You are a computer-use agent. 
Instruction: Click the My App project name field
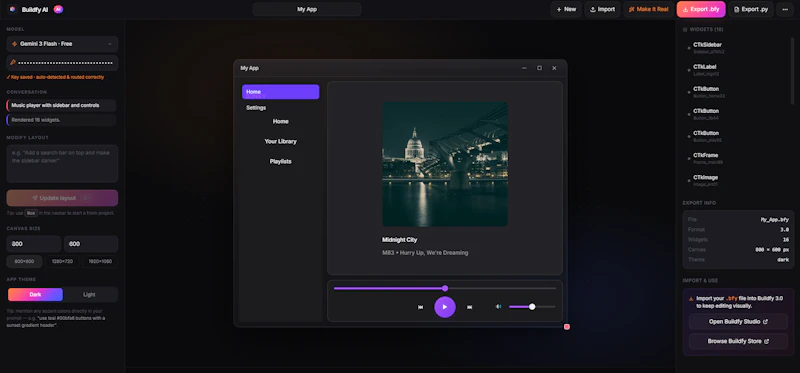pyautogui.click(x=307, y=9)
